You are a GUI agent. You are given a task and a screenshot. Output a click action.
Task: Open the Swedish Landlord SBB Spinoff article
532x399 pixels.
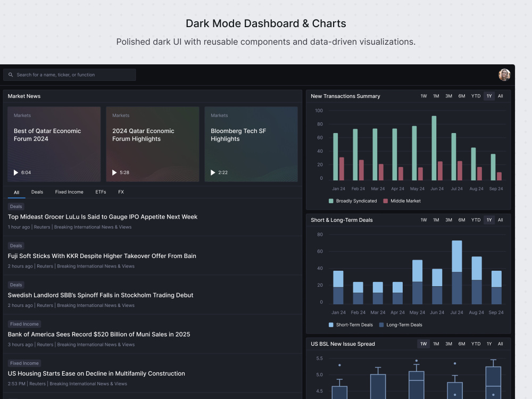coord(101,295)
